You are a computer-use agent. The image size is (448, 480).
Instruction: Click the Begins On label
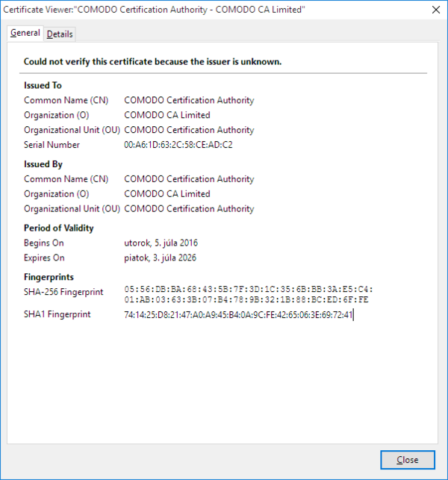tap(44, 243)
